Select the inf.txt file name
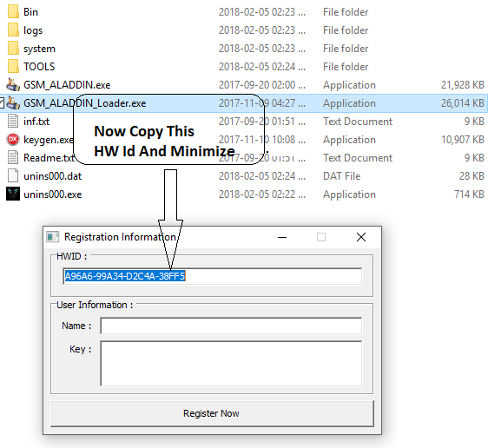Image resolution: width=501 pixels, height=448 pixels. [36, 122]
